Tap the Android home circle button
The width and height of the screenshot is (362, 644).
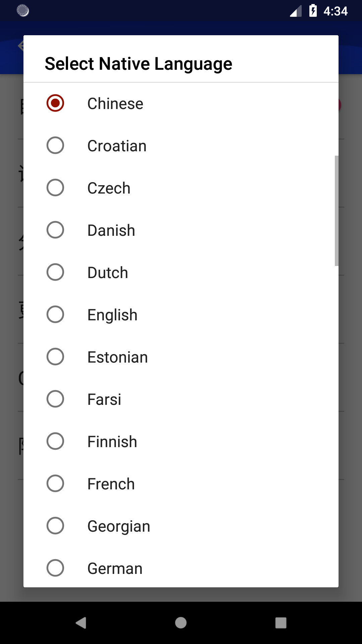click(x=181, y=623)
